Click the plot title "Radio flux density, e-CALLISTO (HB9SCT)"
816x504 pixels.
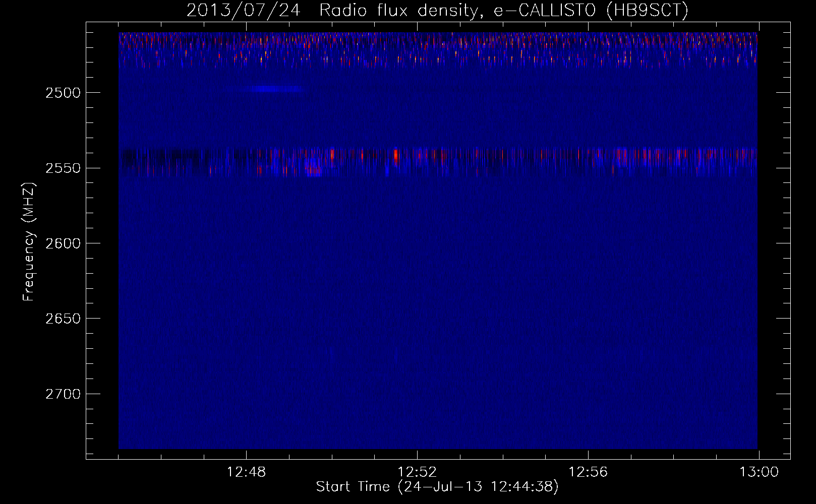[503, 10]
